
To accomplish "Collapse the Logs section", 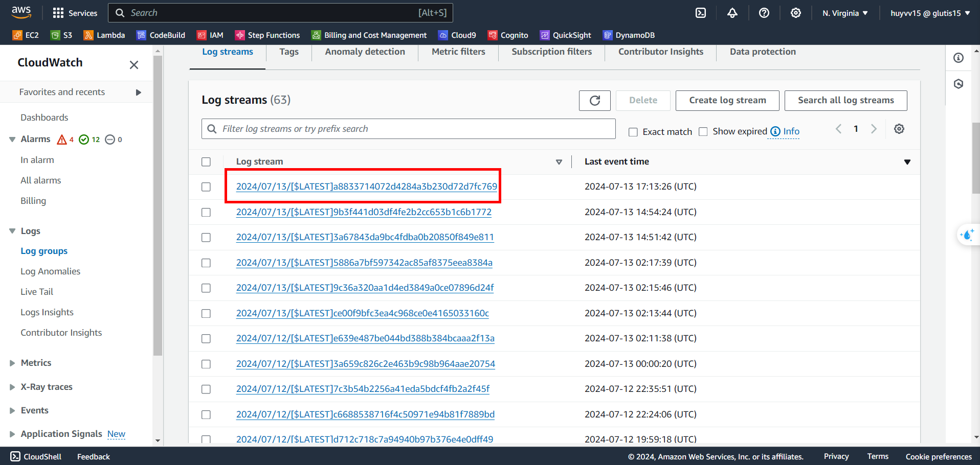I will point(12,231).
